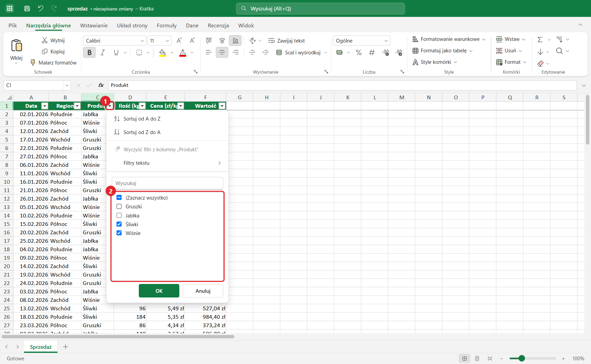The image size is (591, 364).
Task: Toggle Zawijaj tekst wrap text
Action: click(x=286, y=41)
